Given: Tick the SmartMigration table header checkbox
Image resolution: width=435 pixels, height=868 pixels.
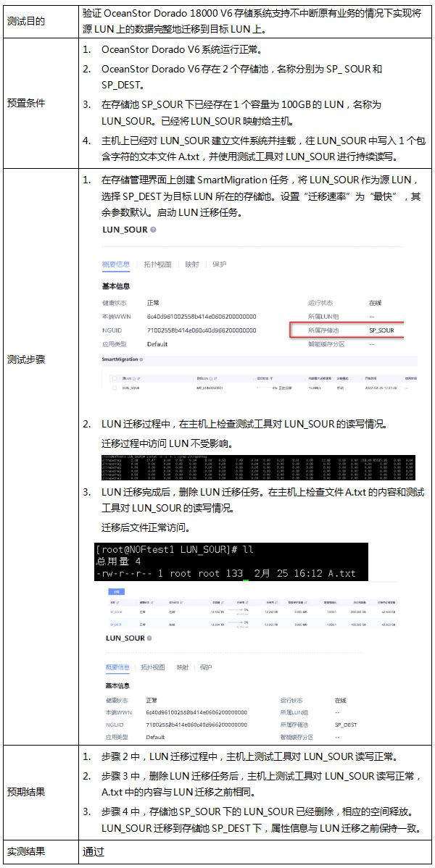Looking at the screenshot, I should tap(115, 379).
